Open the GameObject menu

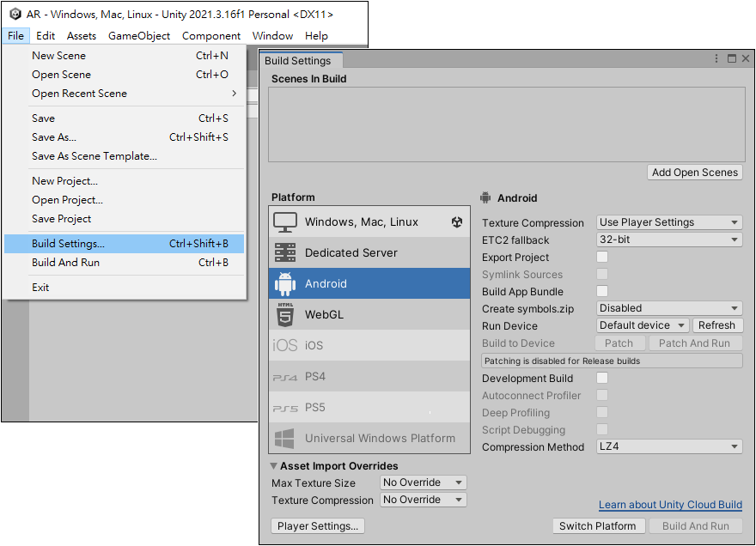[139, 36]
